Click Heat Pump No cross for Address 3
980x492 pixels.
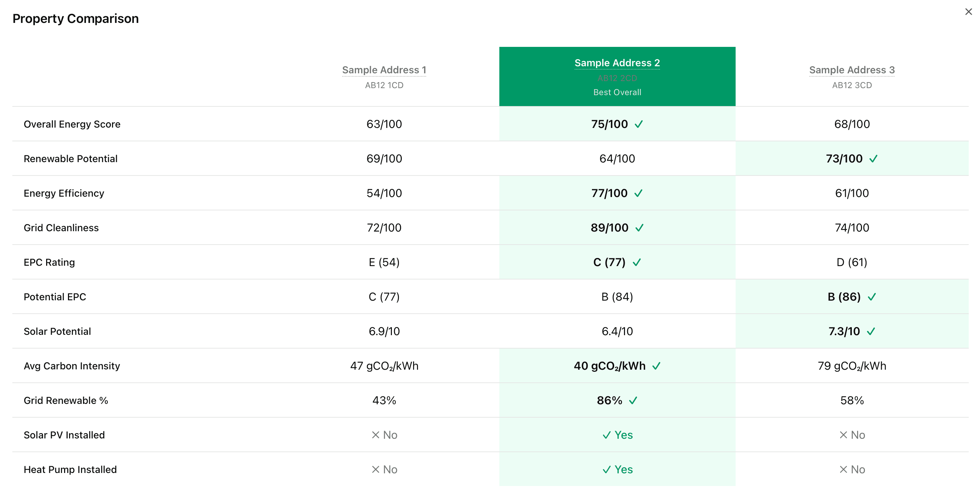(x=843, y=470)
